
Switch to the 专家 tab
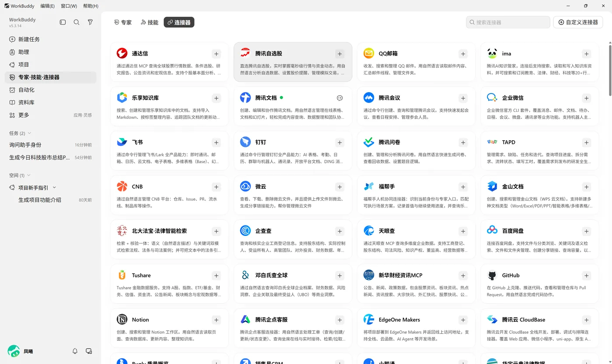123,22
